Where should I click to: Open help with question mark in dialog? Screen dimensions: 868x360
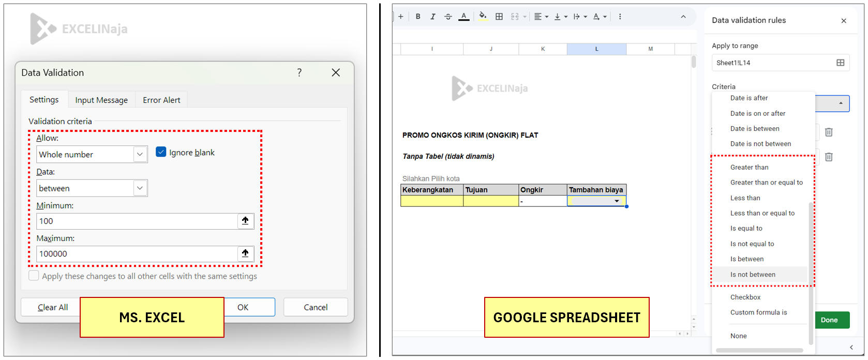[x=299, y=72]
